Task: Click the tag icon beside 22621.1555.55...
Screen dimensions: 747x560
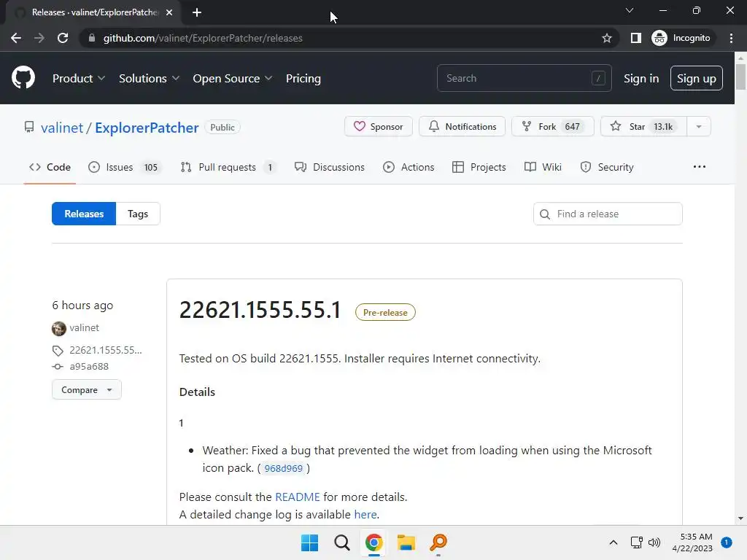Action: [58, 351]
